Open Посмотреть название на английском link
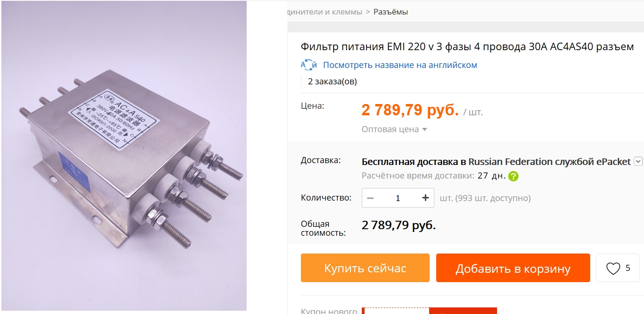The image size is (644, 314). 400,65
